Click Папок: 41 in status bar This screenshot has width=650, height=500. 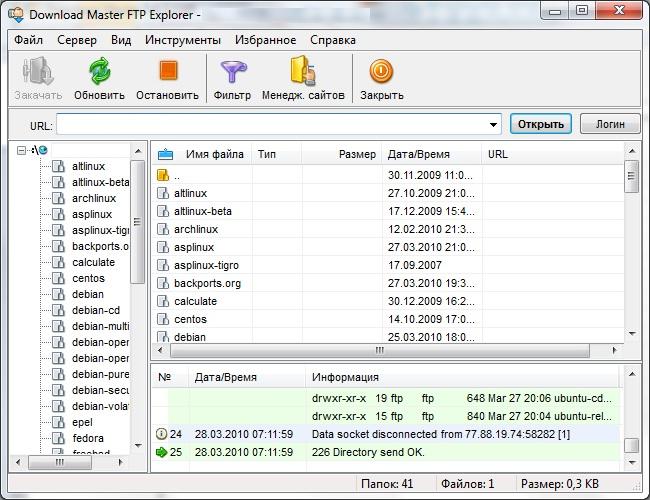click(387, 484)
